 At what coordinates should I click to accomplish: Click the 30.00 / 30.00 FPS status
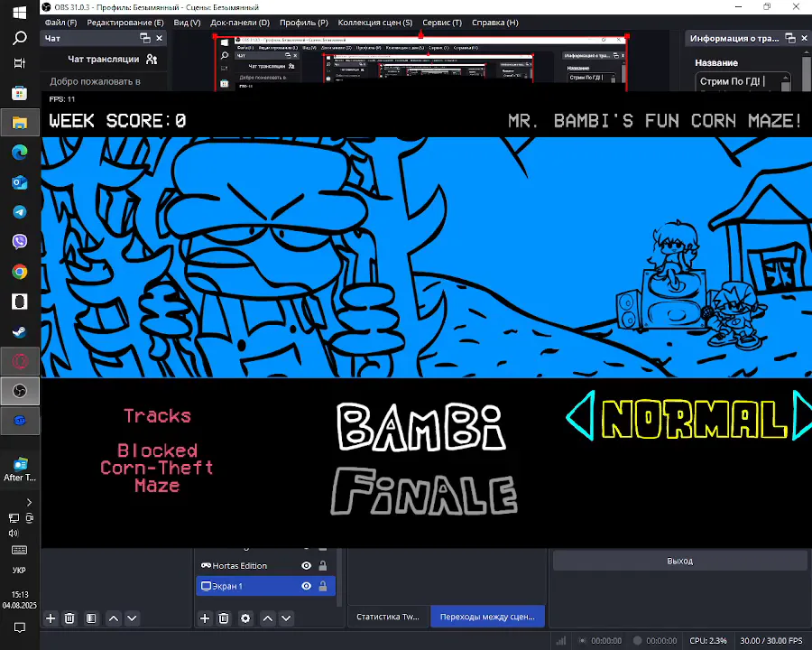[771, 641]
